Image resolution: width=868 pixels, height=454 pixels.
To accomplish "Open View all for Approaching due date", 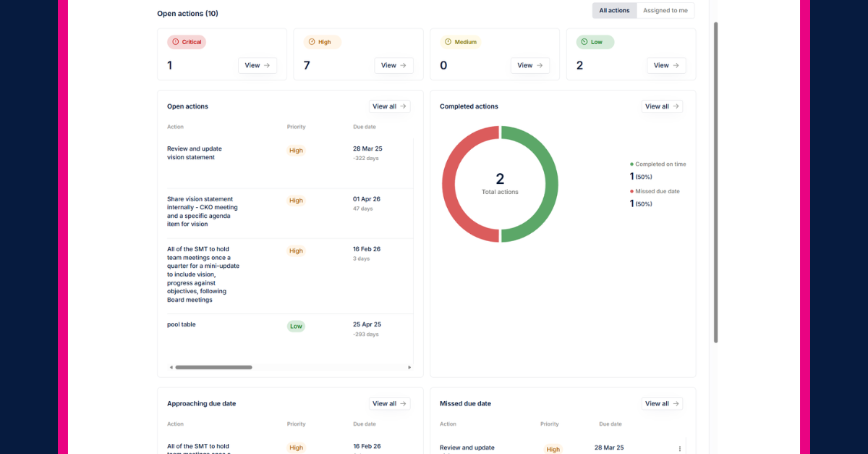I will [389, 403].
